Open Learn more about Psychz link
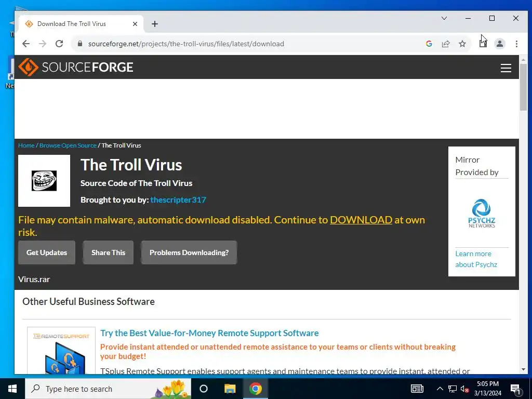This screenshot has height=399, width=532. (x=476, y=259)
